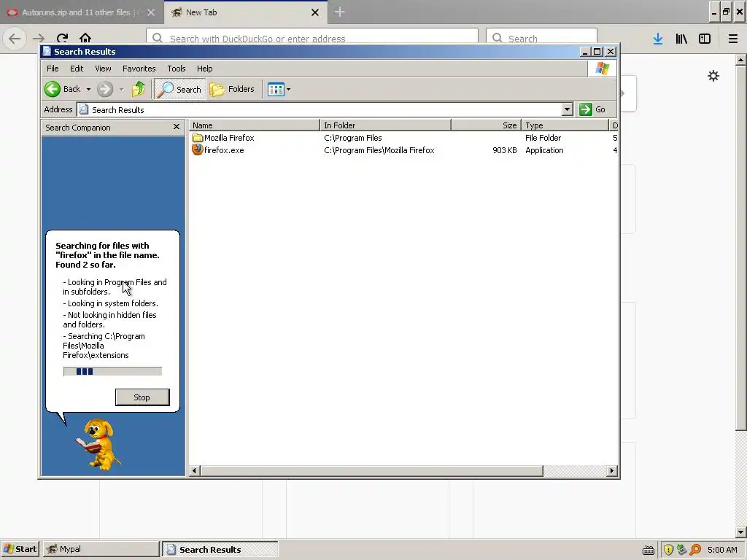
Task: Open a new browser tab with plus
Action: pos(340,12)
